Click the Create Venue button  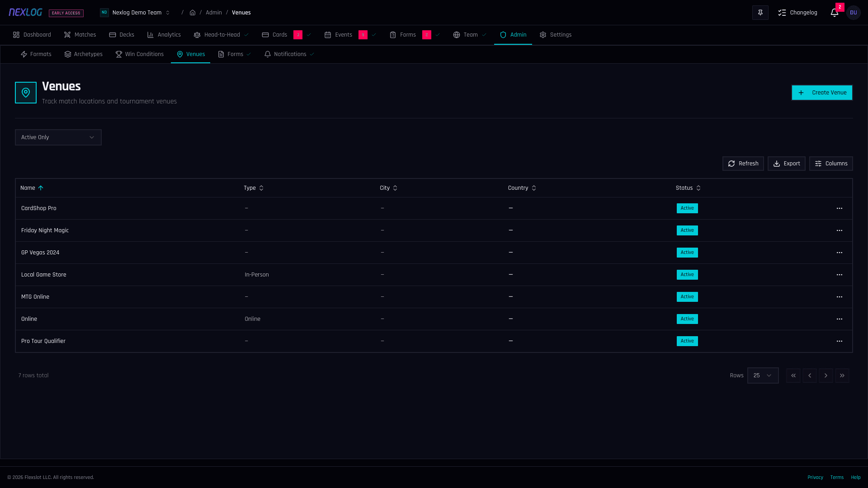click(x=822, y=93)
